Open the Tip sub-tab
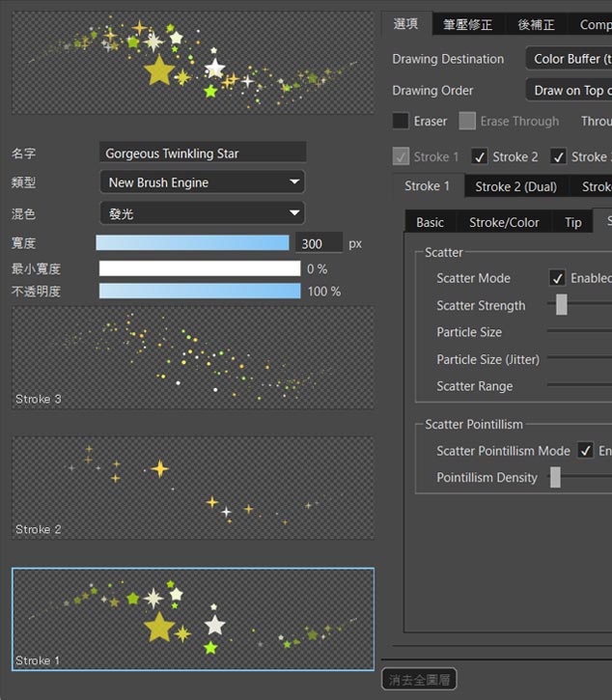 pyautogui.click(x=573, y=222)
